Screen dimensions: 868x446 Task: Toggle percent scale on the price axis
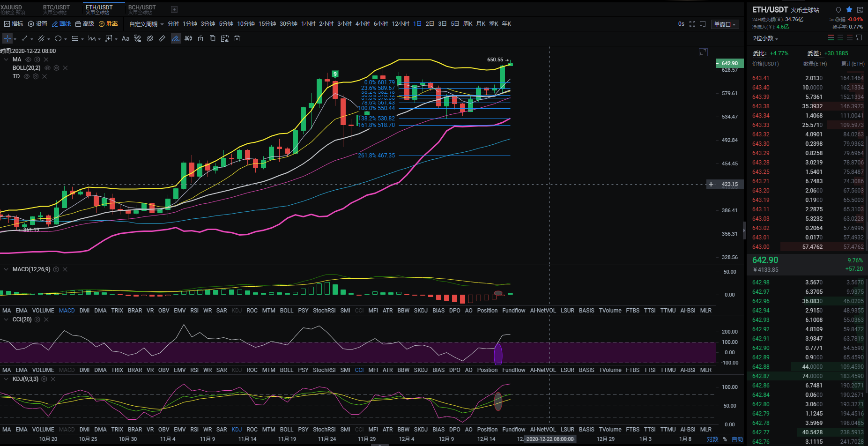click(725, 439)
